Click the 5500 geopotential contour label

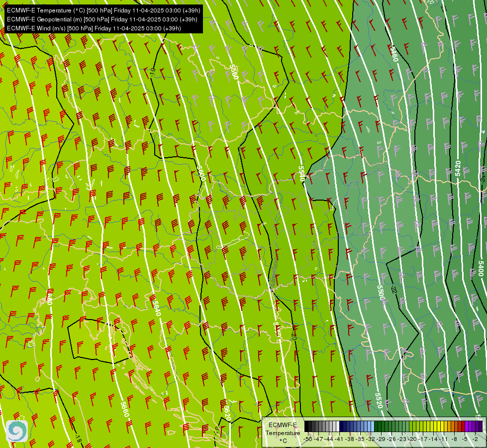[381, 293]
